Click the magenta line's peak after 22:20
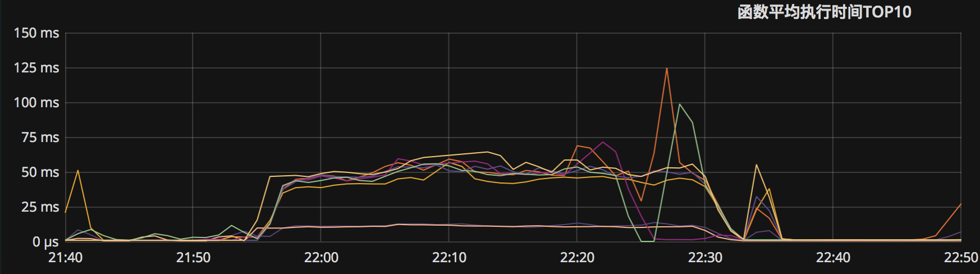 pyautogui.click(x=603, y=142)
